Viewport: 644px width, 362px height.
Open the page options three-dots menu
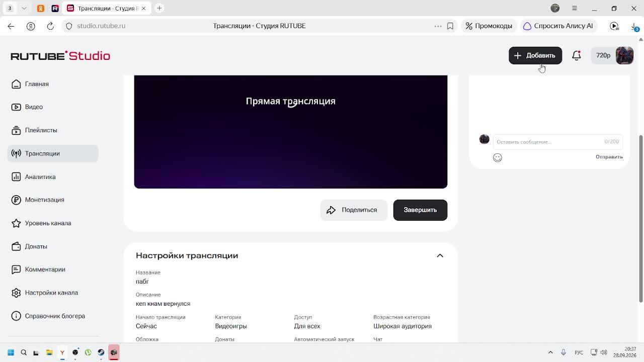(438, 26)
